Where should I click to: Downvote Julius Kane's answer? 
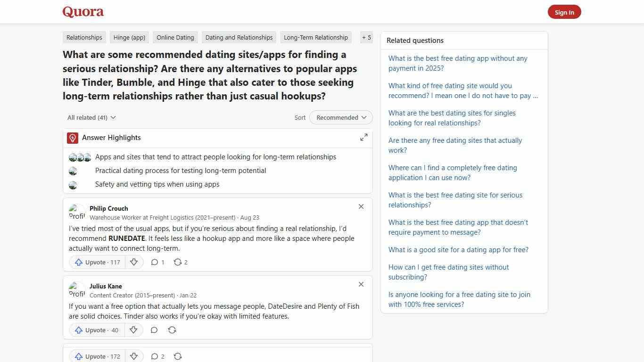133,330
